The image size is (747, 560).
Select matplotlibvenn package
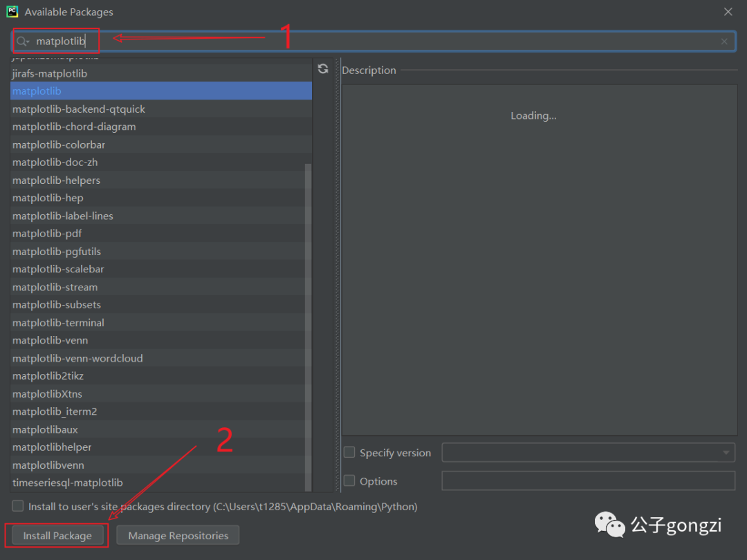coord(157,465)
